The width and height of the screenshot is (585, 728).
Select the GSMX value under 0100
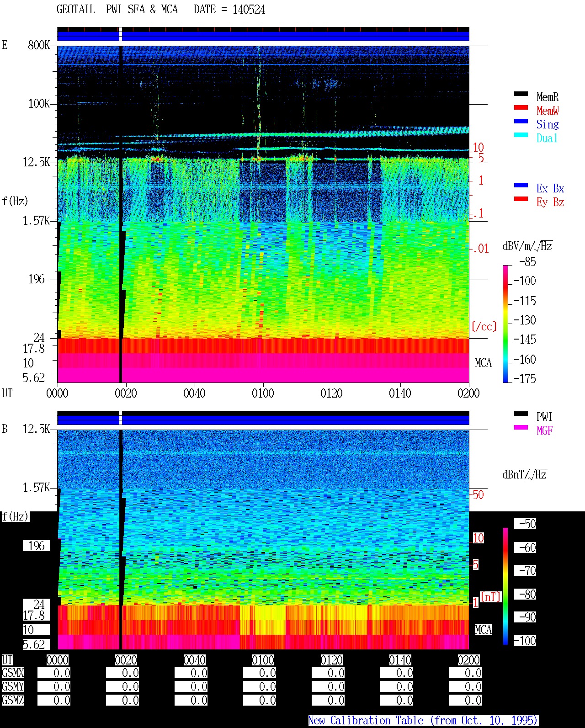click(x=260, y=673)
